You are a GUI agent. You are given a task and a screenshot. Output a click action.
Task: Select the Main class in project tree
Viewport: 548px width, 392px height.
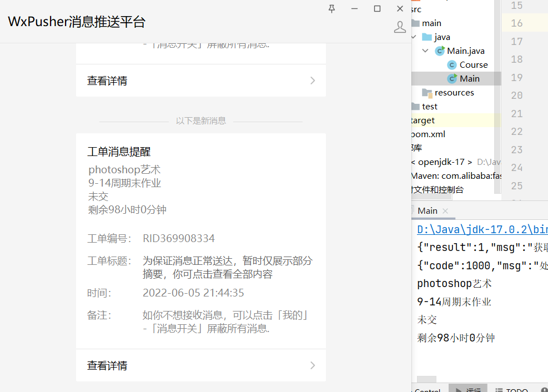coord(469,79)
